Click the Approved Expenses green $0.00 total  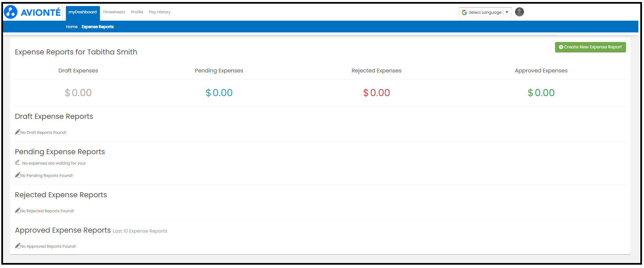pyautogui.click(x=541, y=93)
